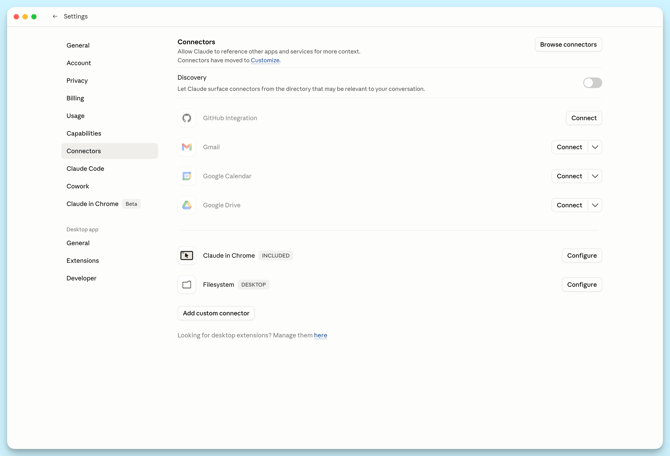Open the Developer settings section
Screen dimensions: 670x456
pos(109,278)
